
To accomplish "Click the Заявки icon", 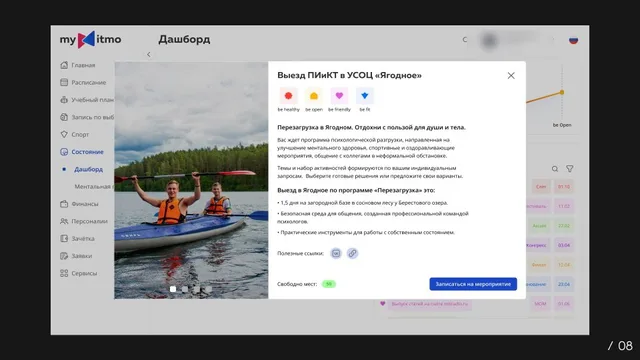I will pos(64,256).
